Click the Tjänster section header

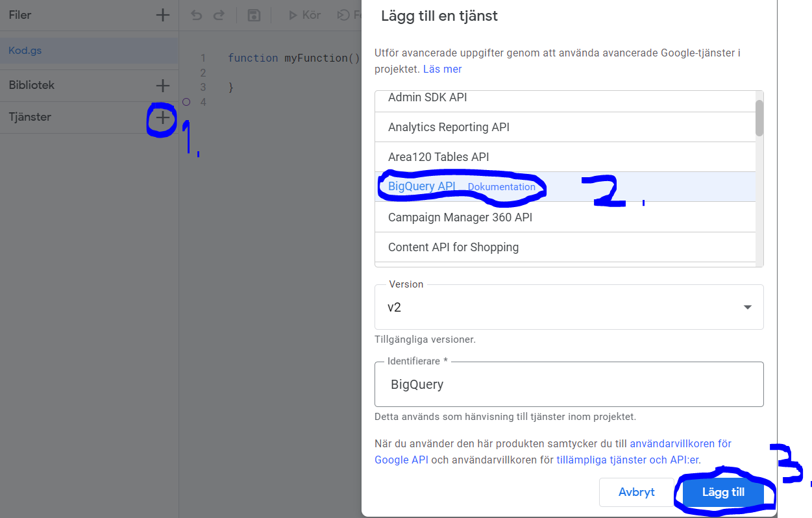(x=30, y=117)
